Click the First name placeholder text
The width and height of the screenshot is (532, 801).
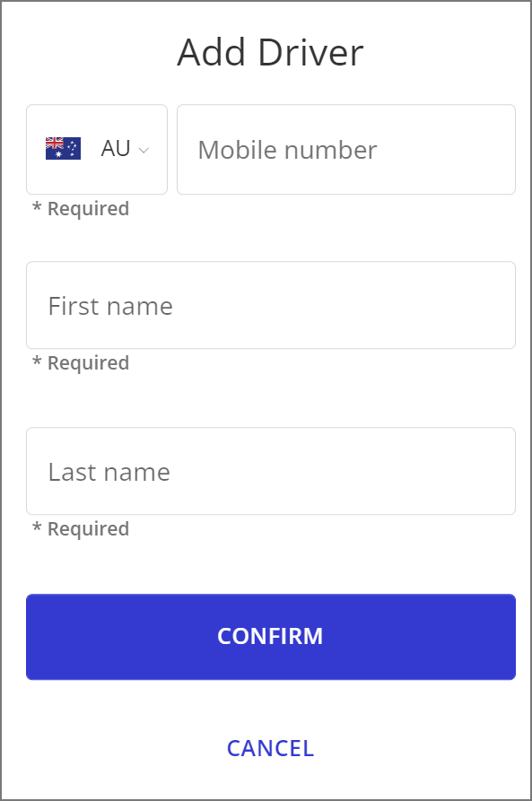(109, 306)
